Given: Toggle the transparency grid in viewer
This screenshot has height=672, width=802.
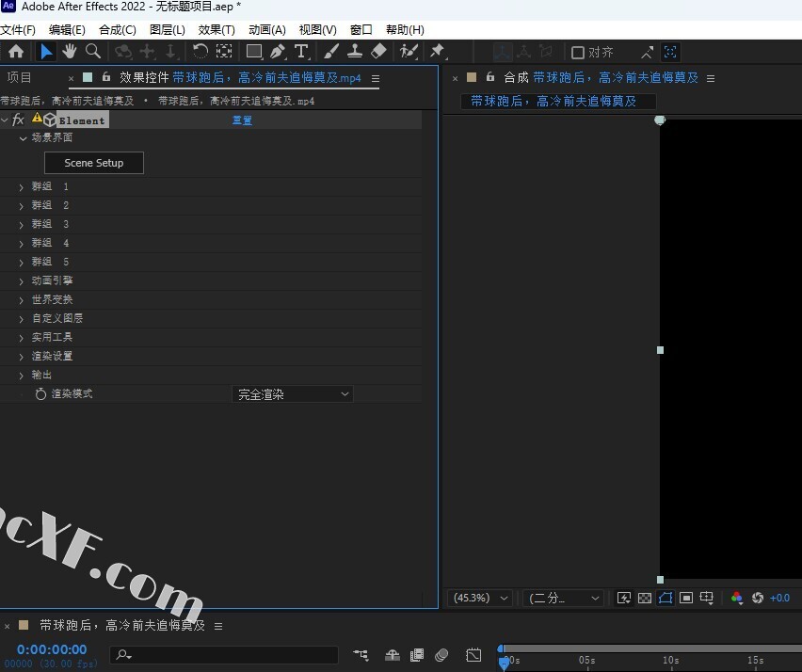Looking at the screenshot, I should click(645, 598).
